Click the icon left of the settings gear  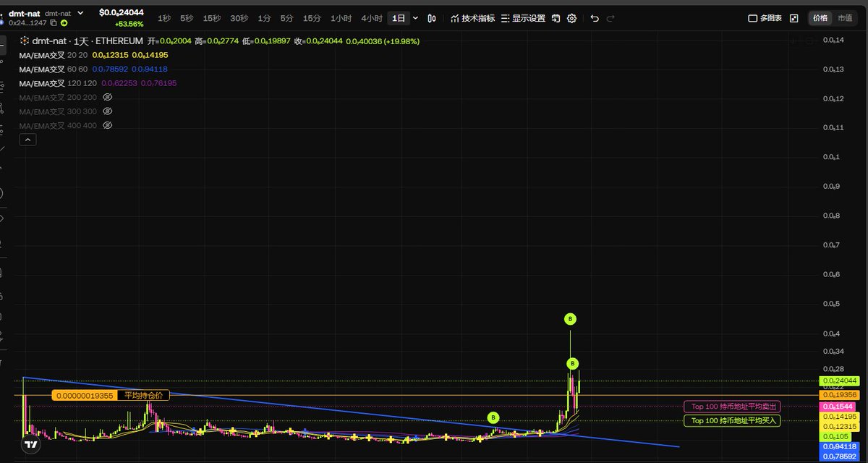click(556, 18)
